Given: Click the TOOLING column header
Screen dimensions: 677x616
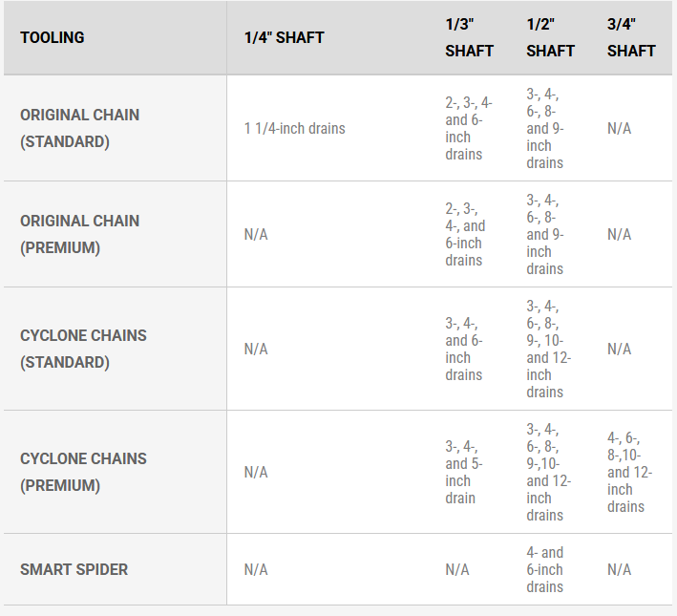Looking at the screenshot, I should 53,38.
